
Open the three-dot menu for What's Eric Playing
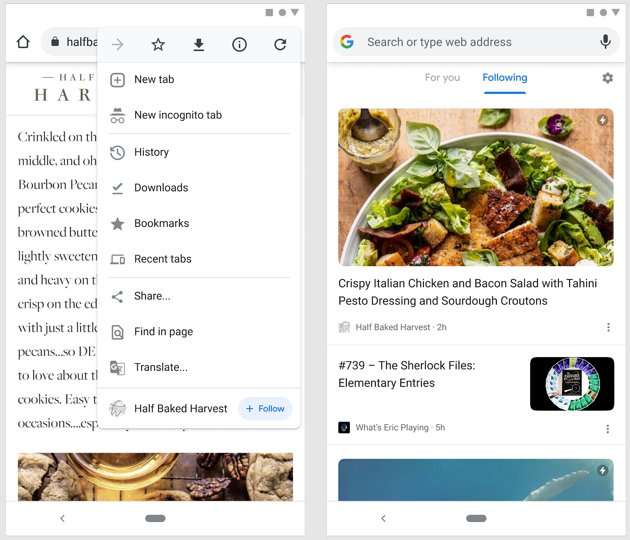coord(608,429)
